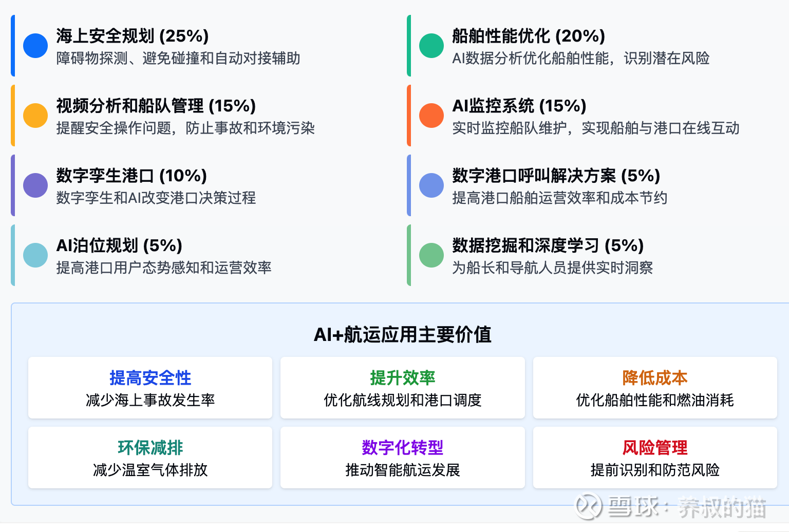Click the 数字孪生港口 (10%) heading
The image size is (789, 532).
[131, 176]
